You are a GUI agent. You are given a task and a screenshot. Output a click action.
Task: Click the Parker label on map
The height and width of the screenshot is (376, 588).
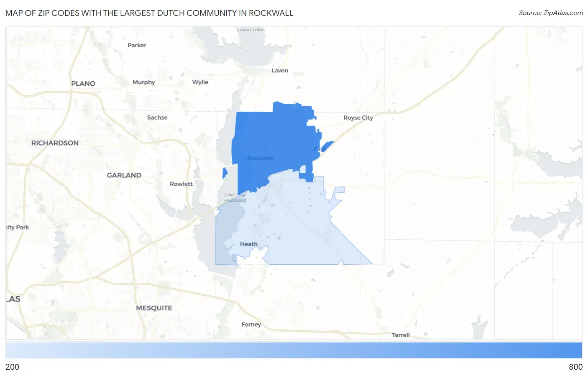pos(137,45)
